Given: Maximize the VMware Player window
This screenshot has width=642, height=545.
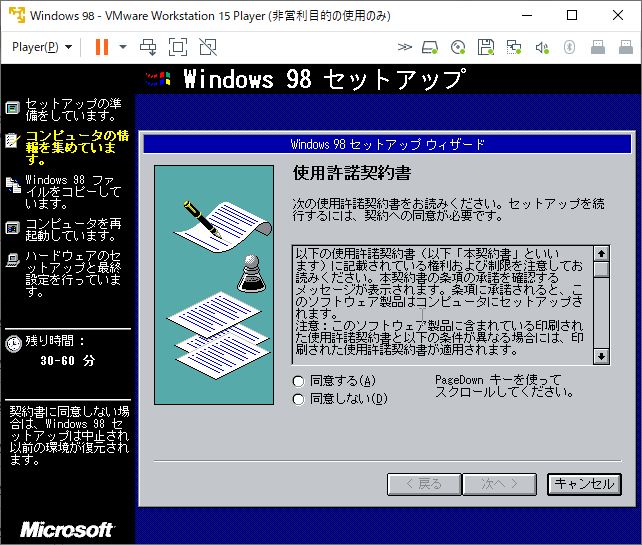Looking at the screenshot, I should click(x=572, y=15).
